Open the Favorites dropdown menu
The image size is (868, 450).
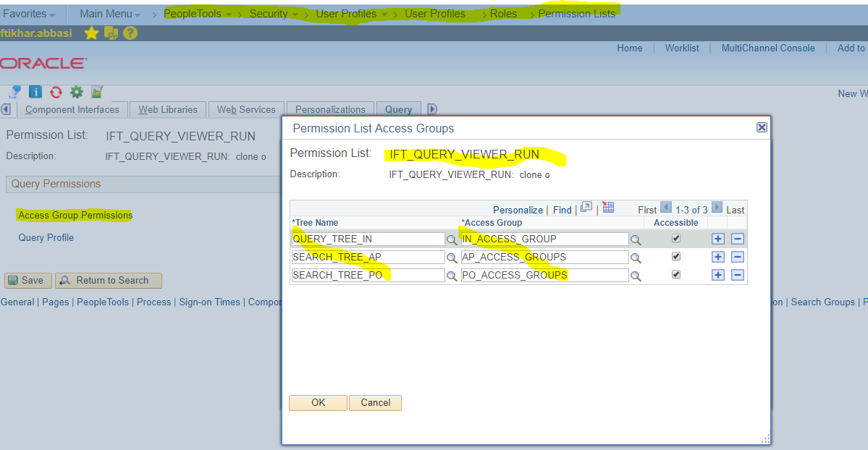click(x=26, y=13)
